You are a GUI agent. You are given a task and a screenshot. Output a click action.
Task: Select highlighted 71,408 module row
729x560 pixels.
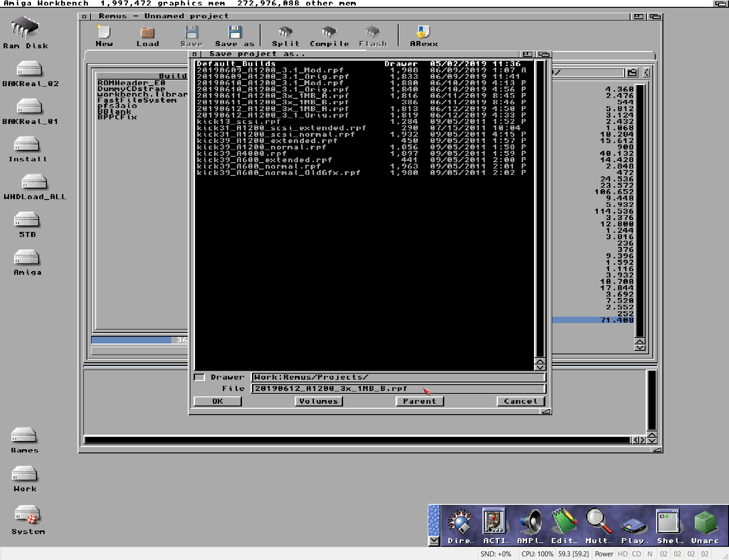click(x=593, y=320)
